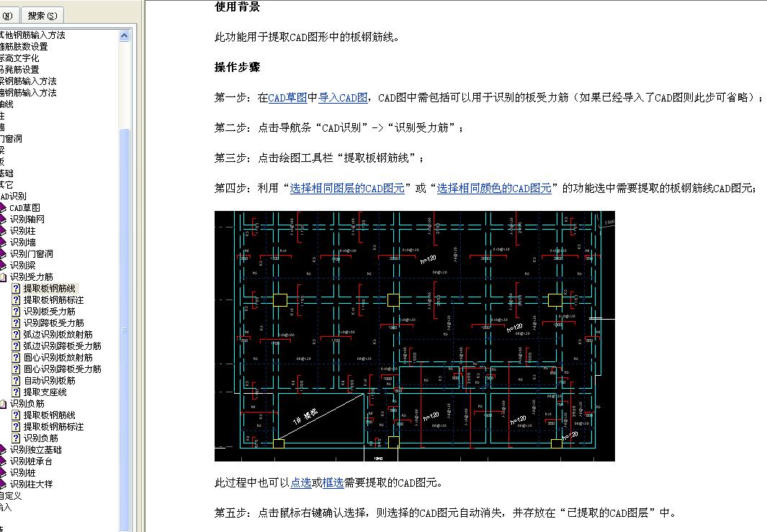This screenshot has width=767, height=532.
Task: Select the 圆心识别跨板受力筋 topic
Action: (62, 369)
